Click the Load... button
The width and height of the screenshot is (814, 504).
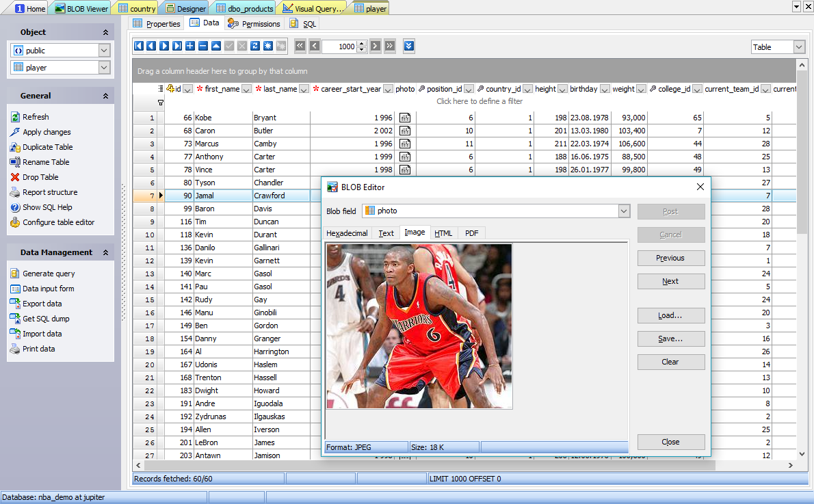click(x=670, y=316)
